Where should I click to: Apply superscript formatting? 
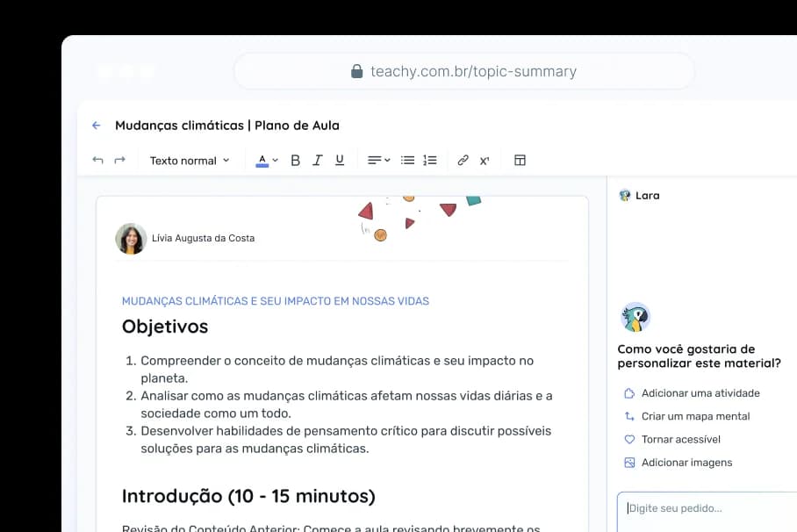pos(485,161)
